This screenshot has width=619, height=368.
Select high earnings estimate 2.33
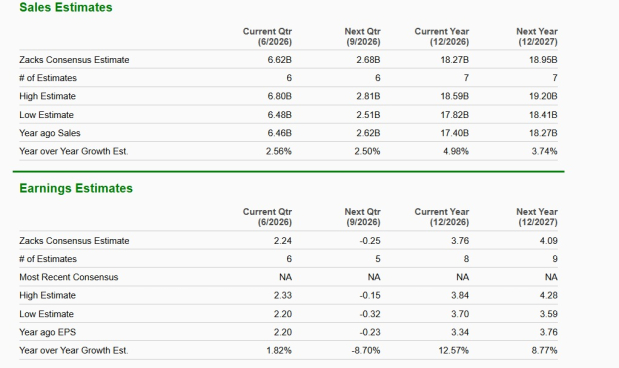[x=283, y=295]
